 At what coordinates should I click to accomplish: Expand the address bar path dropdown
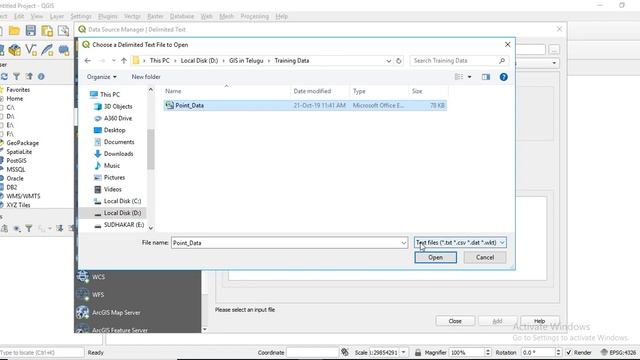tap(389, 61)
